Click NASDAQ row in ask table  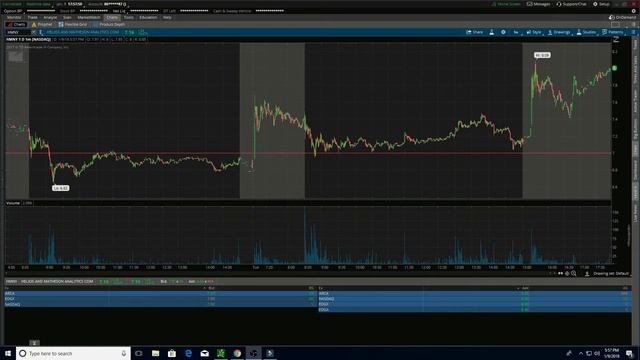[474, 299]
